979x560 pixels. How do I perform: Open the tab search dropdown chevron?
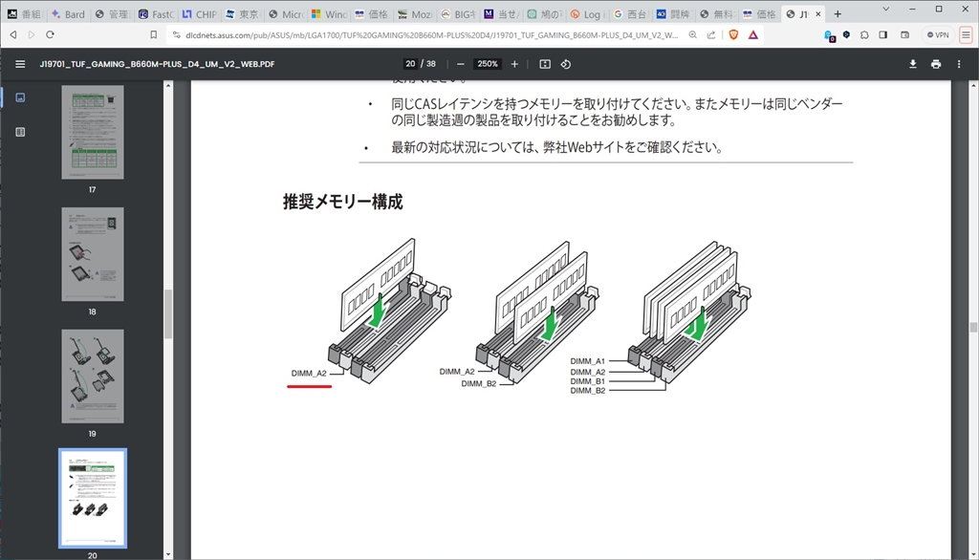click(x=885, y=10)
